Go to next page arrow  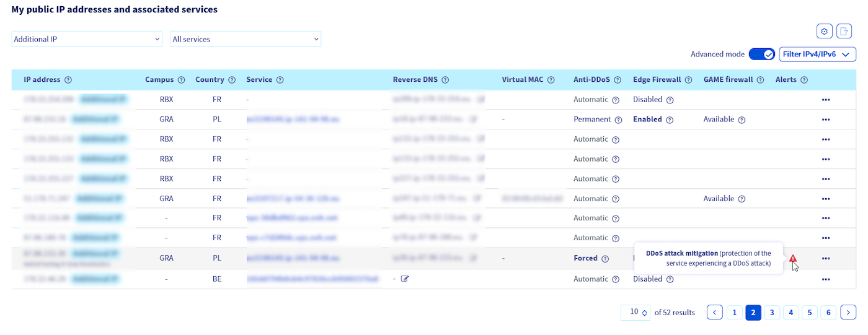point(848,313)
